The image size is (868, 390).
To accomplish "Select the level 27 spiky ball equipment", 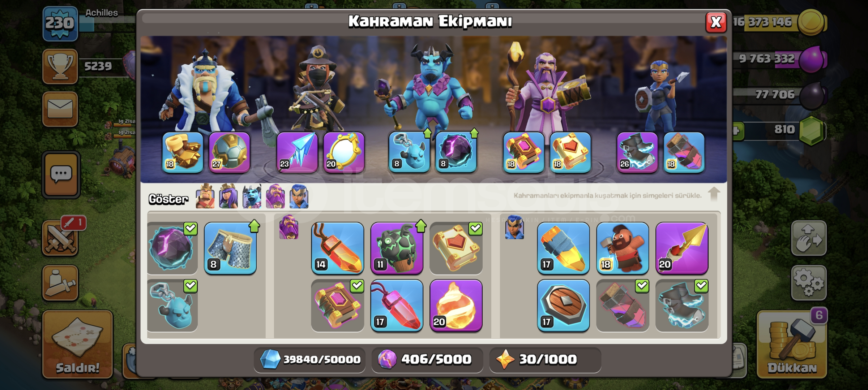I will (x=230, y=152).
